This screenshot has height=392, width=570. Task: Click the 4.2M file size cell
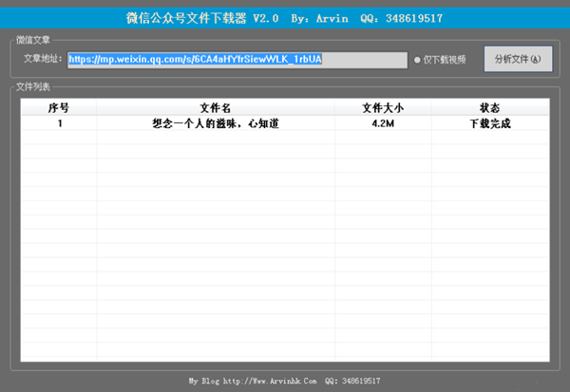[383, 123]
